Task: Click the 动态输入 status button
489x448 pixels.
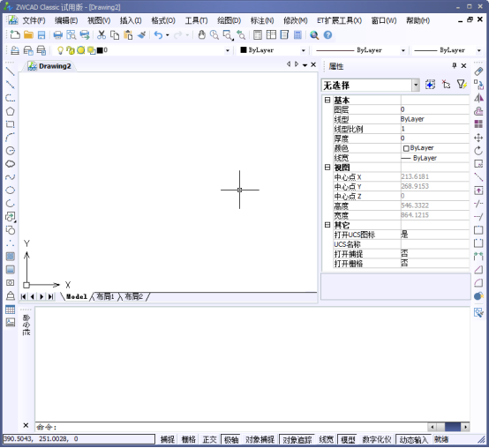Action: 413,439
